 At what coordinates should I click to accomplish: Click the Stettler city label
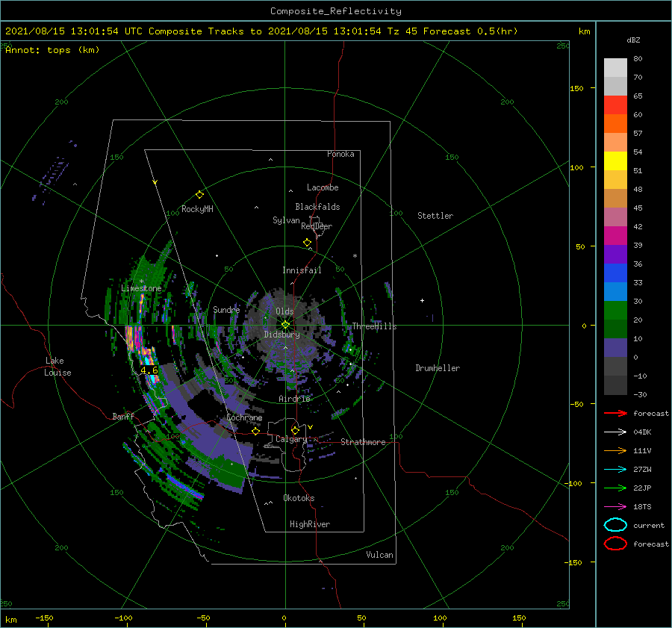tap(435, 216)
